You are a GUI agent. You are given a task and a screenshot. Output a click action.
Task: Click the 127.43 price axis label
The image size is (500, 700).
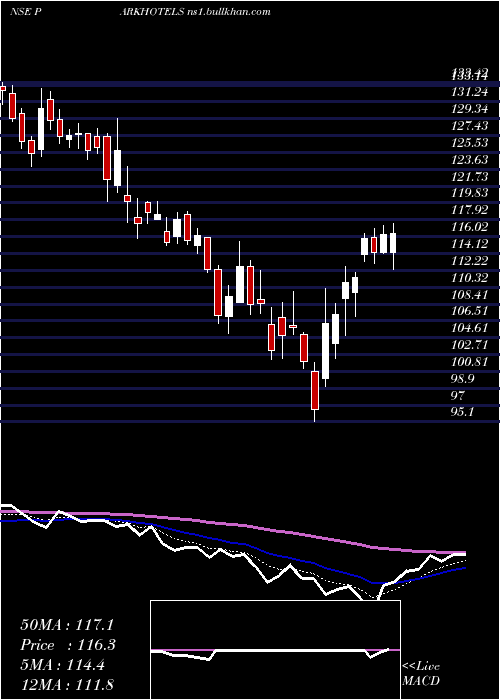coord(470,126)
